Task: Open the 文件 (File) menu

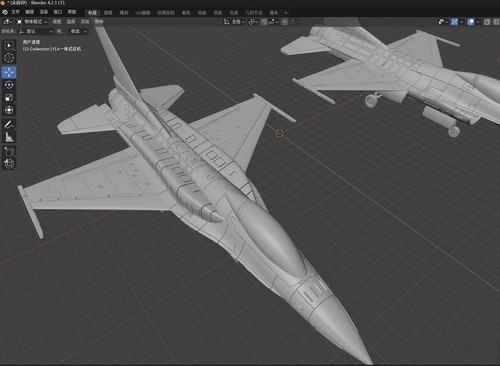Action: coord(15,12)
